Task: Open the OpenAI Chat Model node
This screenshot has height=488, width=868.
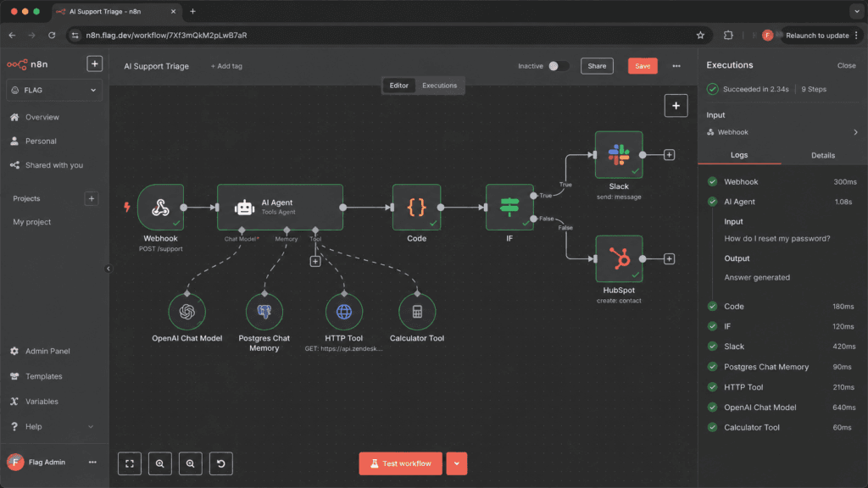Action: [187, 312]
